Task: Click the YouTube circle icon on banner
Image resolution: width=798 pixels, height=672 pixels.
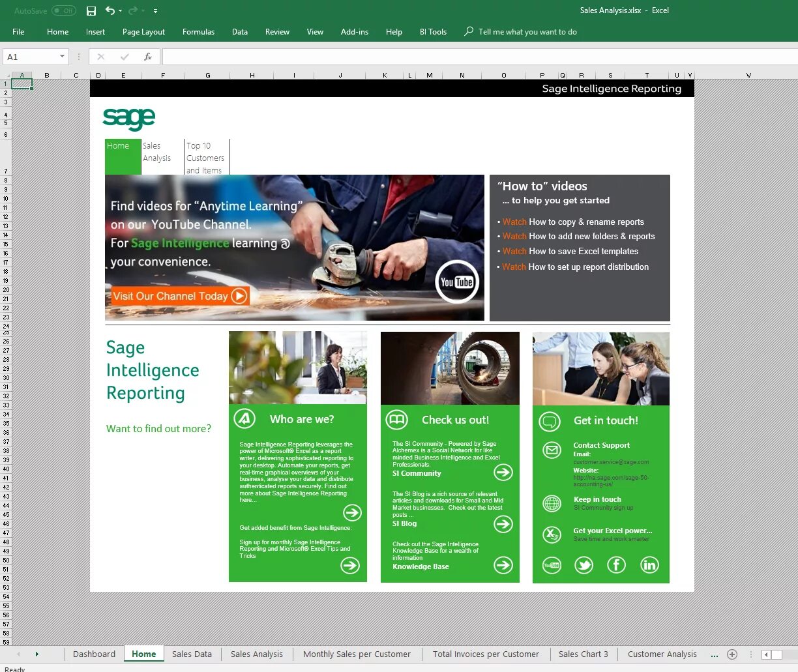Action: [457, 282]
